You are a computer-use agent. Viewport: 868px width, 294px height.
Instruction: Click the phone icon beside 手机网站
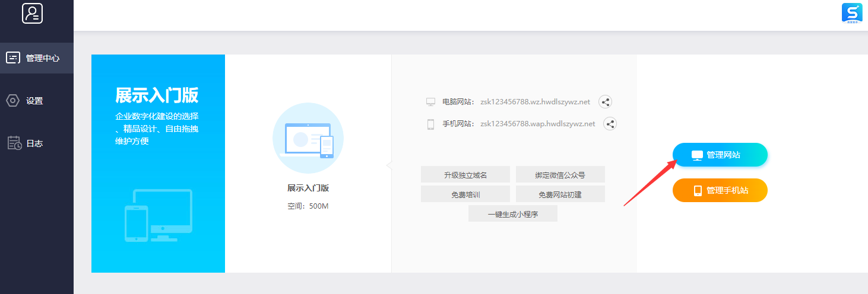(430, 124)
